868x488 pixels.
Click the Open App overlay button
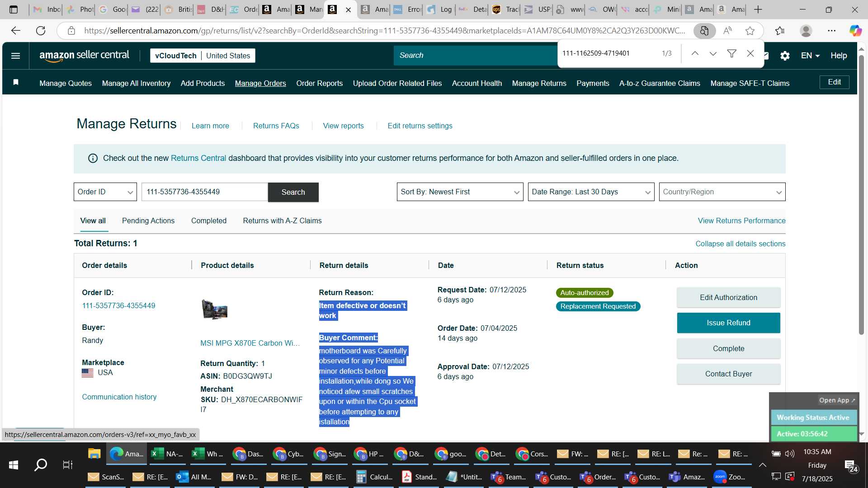point(837,400)
